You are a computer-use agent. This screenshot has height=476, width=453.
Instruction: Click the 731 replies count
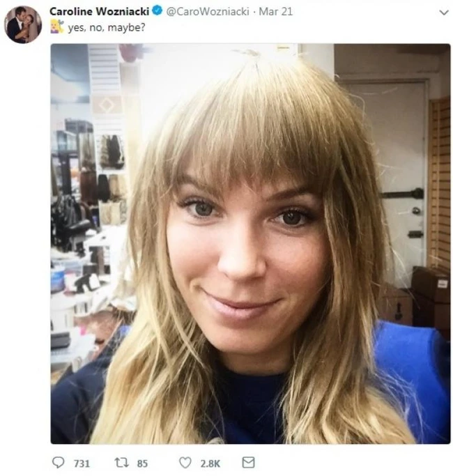tap(82, 463)
